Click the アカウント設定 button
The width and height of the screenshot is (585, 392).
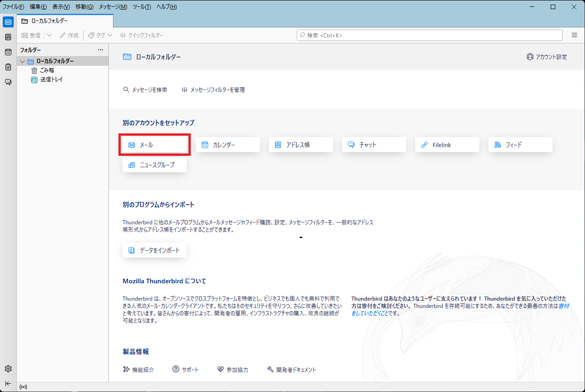click(x=547, y=57)
